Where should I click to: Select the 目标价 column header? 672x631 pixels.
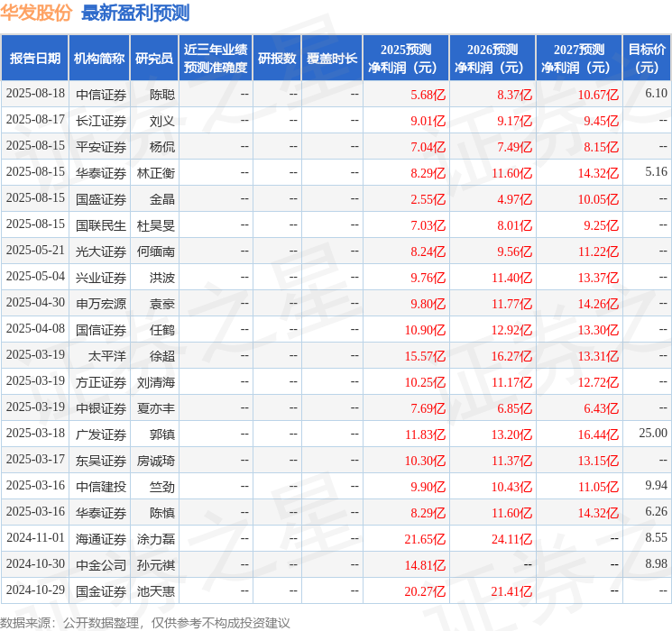click(x=646, y=59)
